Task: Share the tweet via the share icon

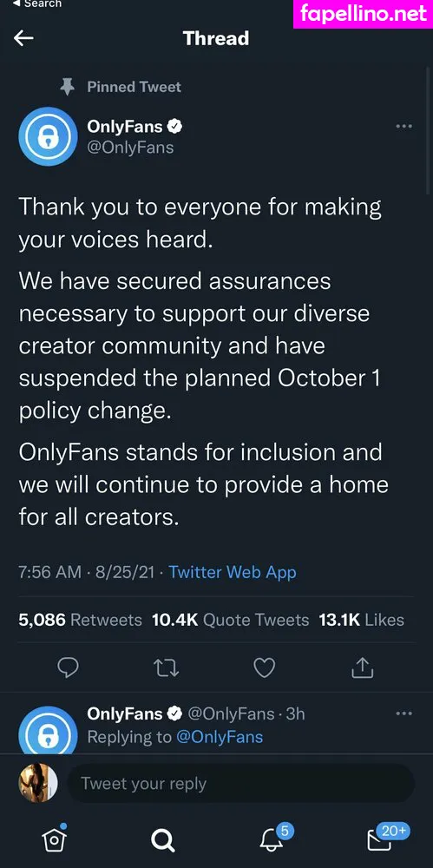Action: [363, 667]
